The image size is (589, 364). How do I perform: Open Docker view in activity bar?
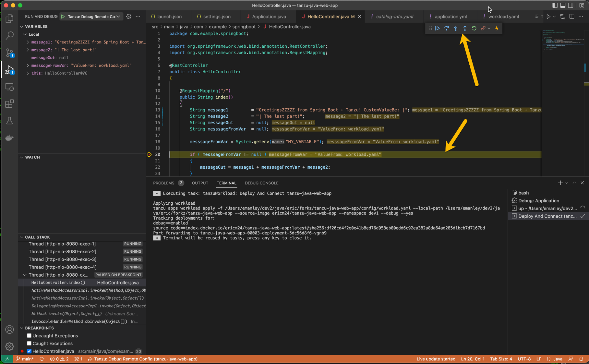click(x=9, y=138)
